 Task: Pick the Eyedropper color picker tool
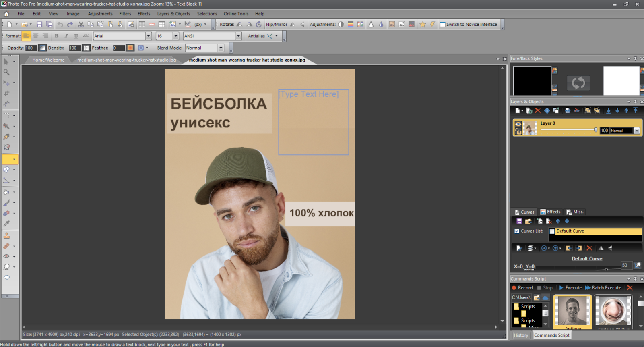pos(6,224)
